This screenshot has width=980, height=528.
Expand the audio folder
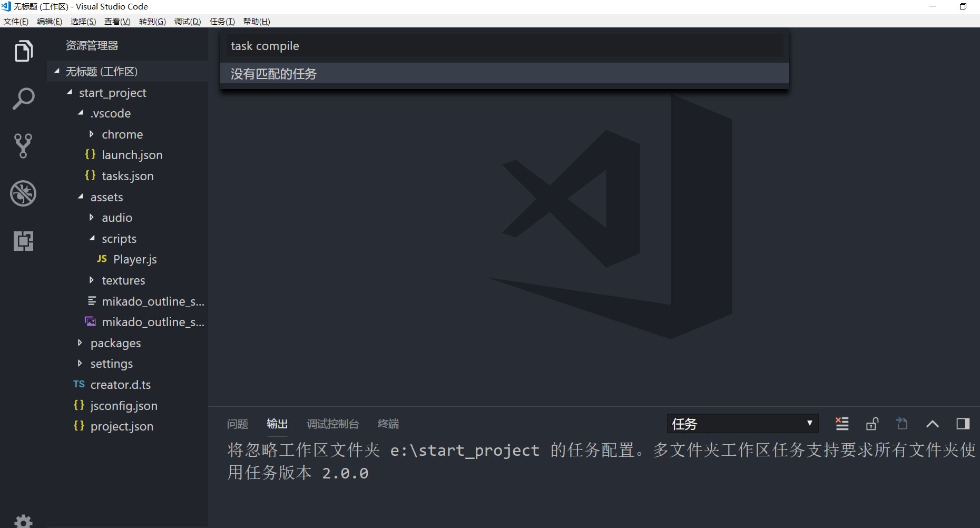[x=128, y=218]
